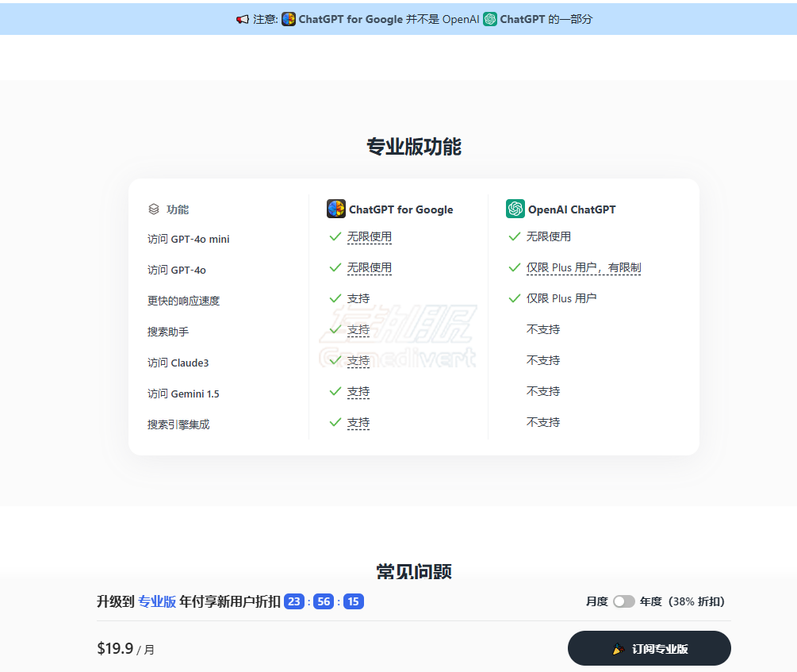Click the party icon on 订阅专业版 button

point(618,649)
